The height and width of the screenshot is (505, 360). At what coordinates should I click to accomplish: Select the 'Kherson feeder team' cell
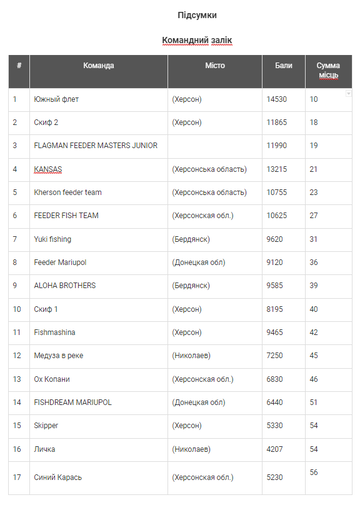pyautogui.click(x=98, y=193)
